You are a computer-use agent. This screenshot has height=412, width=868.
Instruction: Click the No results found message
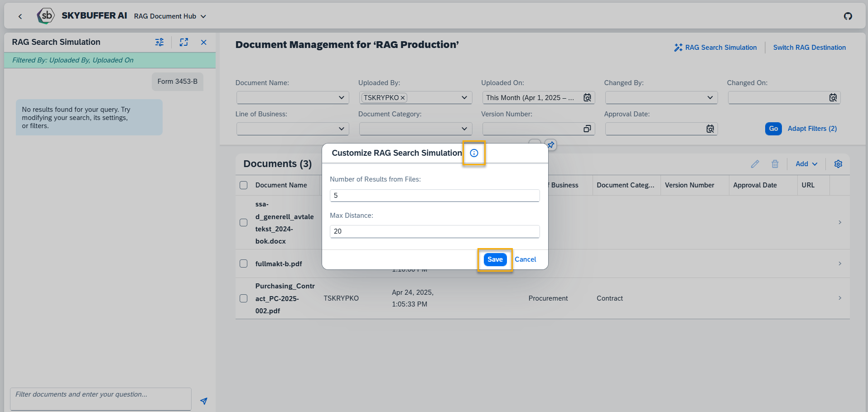(89, 117)
